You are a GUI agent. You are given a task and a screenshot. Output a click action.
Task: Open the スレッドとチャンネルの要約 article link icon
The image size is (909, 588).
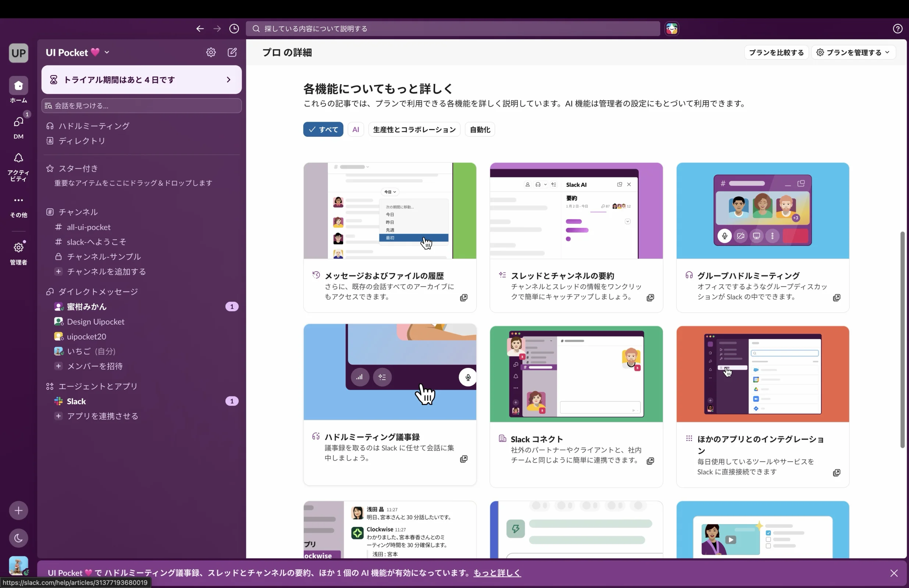[x=650, y=298]
